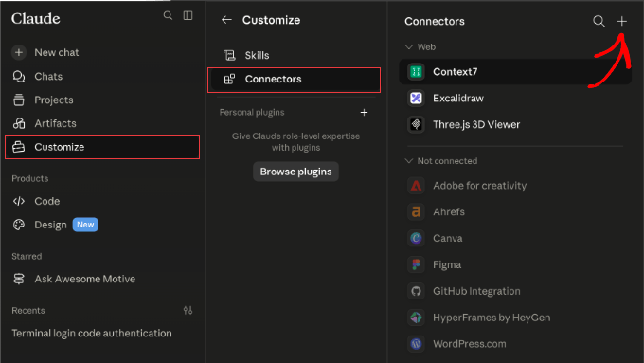Toggle the sidebar collapse icon
Screen dimensions: 644x363
pos(188,15)
